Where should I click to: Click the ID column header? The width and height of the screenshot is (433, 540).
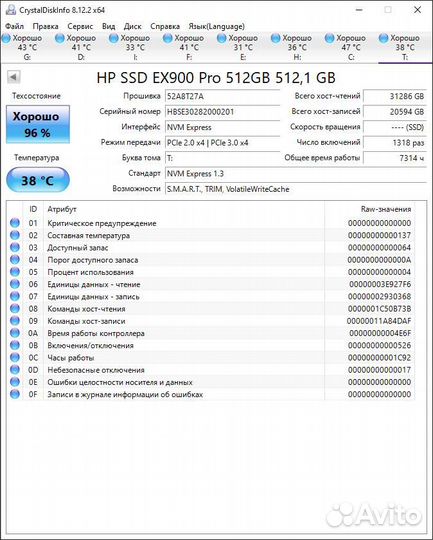pyautogui.click(x=33, y=209)
